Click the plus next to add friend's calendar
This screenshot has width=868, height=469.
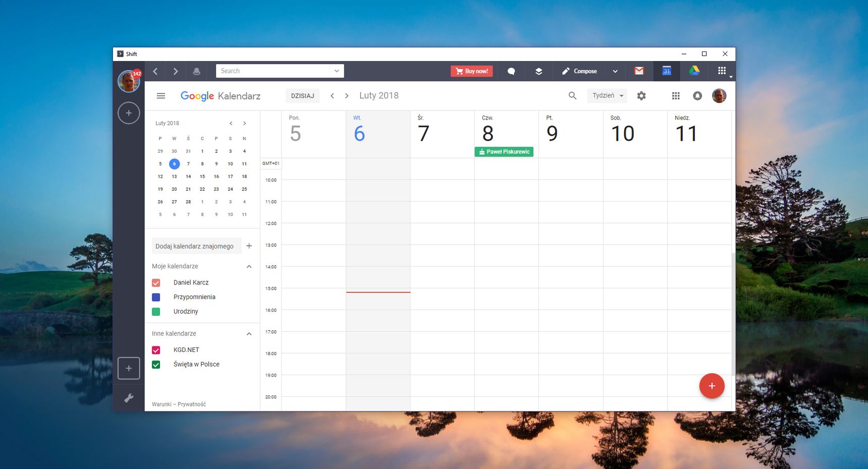[x=249, y=246]
